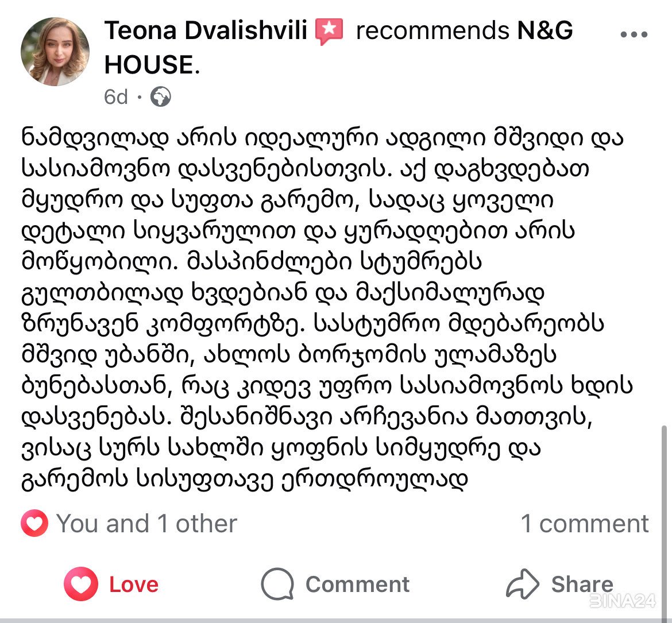Open the 1 comment link
The width and height of the screenshot is (672, 623).
pos(585,524)
